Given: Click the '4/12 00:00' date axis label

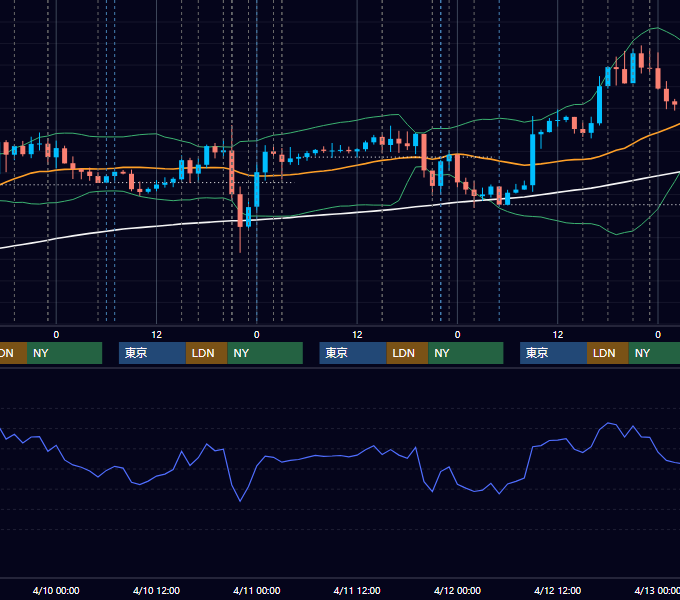Looking at the screenshot, I should [457, 590].
